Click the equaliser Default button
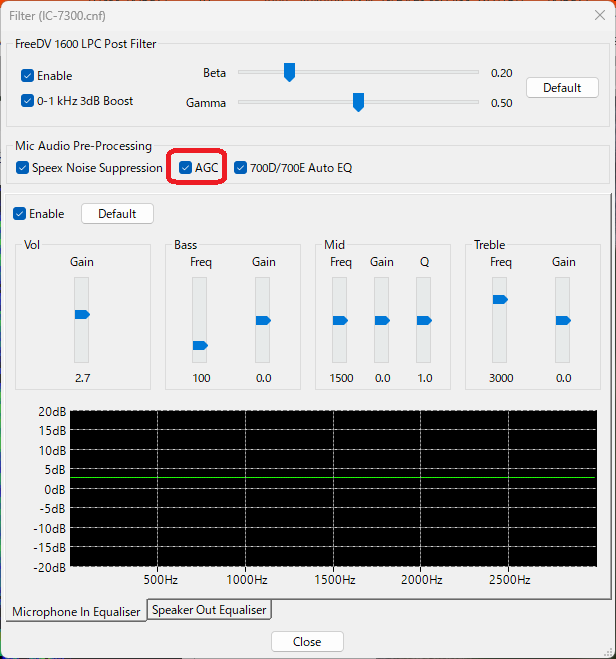The image size is (616, 659). coord(117,214)
